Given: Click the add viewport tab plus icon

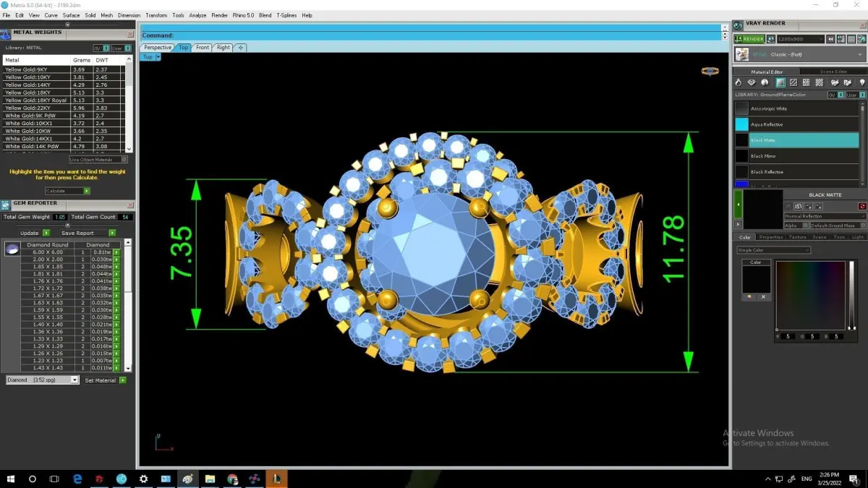Looking at the screenshot, I should (240, 48).
